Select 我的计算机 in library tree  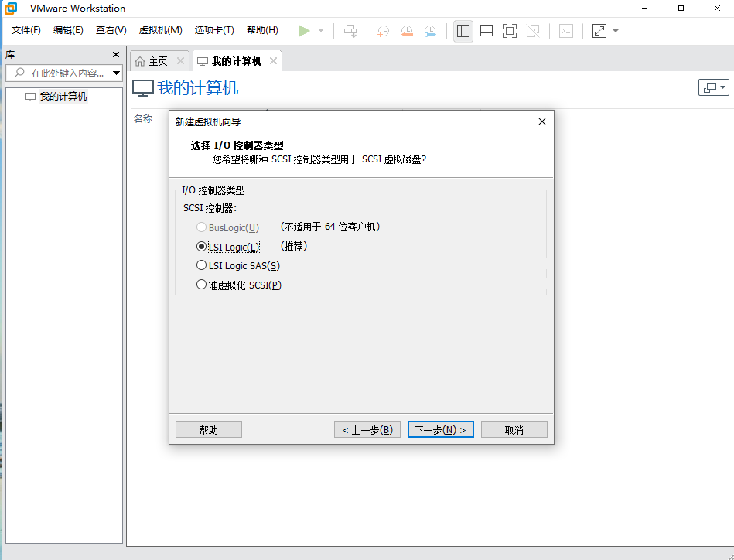[x=63, y=97]
